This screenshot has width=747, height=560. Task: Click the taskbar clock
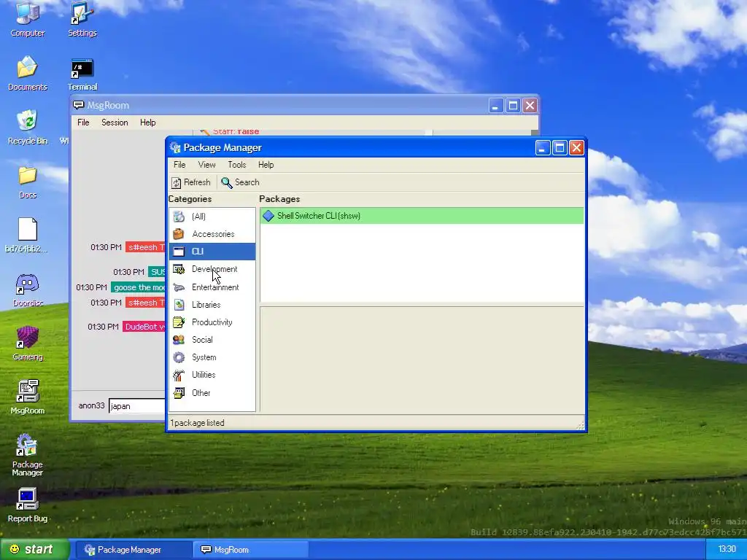point(727,550)
